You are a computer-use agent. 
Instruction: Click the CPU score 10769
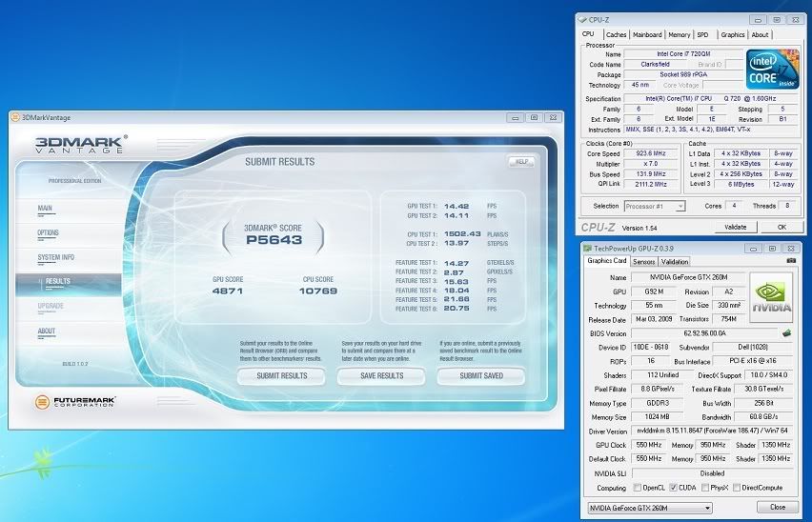point(318,291)
